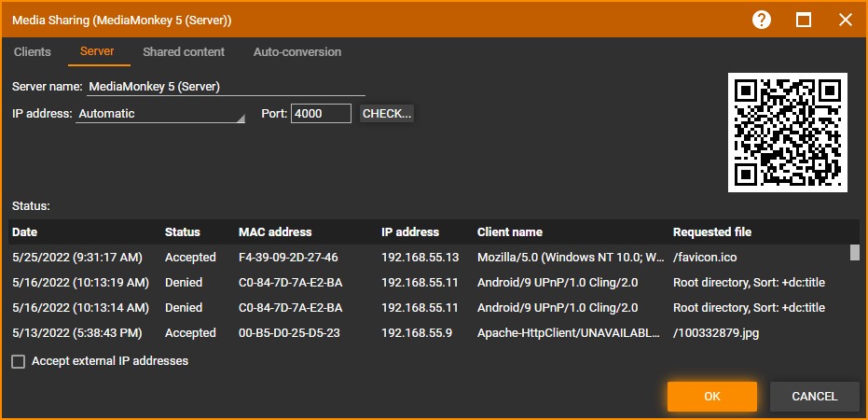Click IP address 192.168.55.9

(x=417, y=333)
